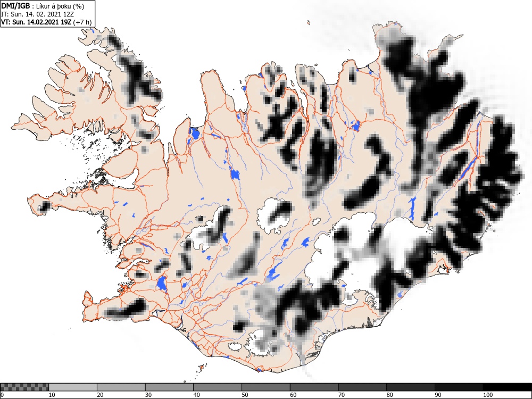The height and width of the screenshot is (399, 532).
Task: Click the legend label '80'
Action: [389, 395]
